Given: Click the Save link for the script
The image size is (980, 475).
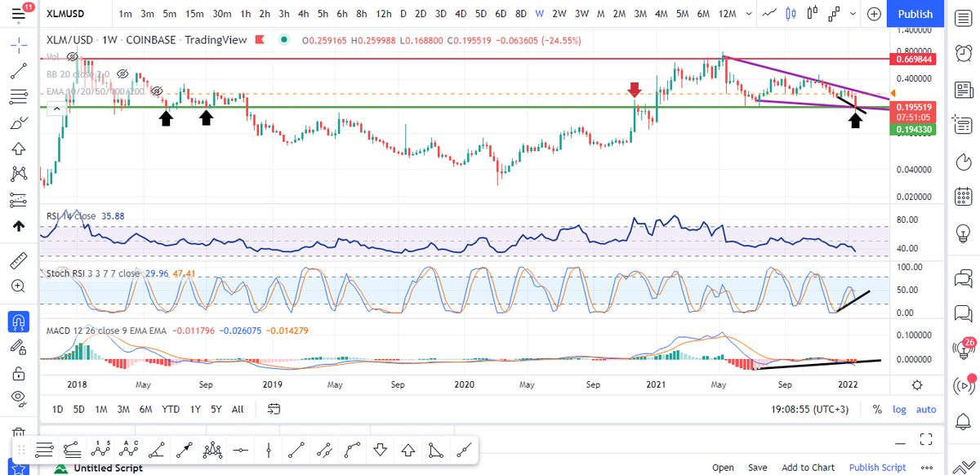Looking at the screenshot, I should pyautogui.click(x=758, y=467).
